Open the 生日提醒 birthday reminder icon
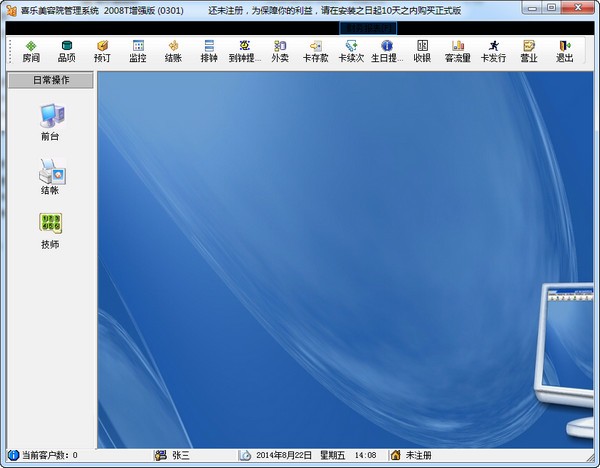This screenshot has width=600, height=468. tap(387, 51)
